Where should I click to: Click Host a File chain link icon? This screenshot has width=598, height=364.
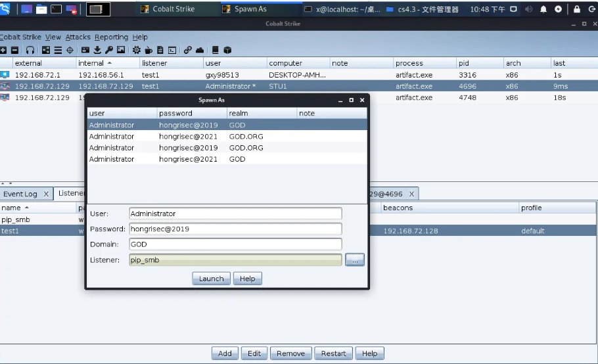(x=187, y=50)
